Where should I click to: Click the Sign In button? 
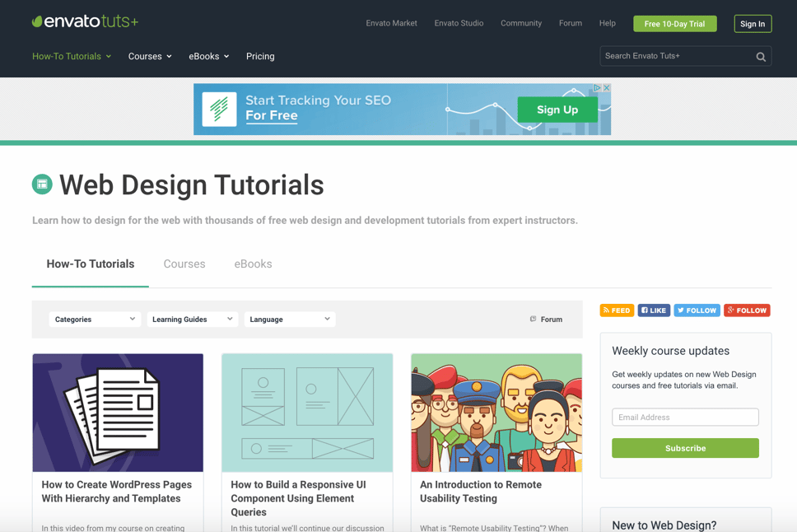pos(752,24)
